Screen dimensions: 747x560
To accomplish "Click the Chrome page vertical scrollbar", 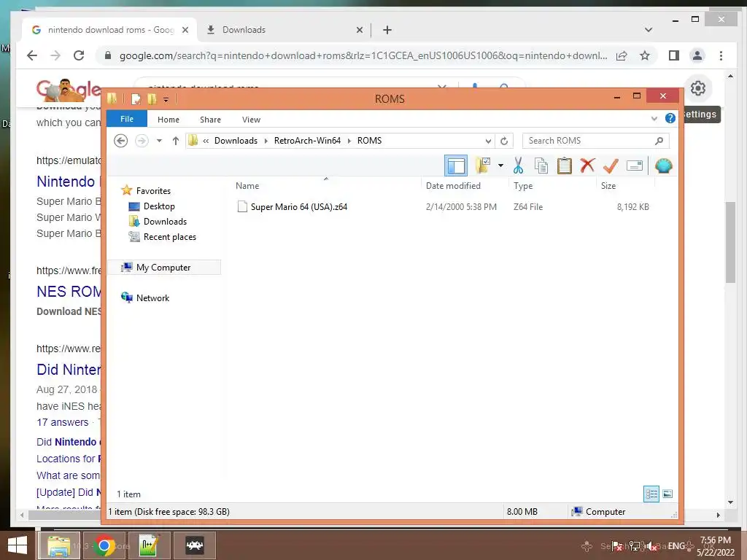I will pyautogui.click(x=730, y=242).
